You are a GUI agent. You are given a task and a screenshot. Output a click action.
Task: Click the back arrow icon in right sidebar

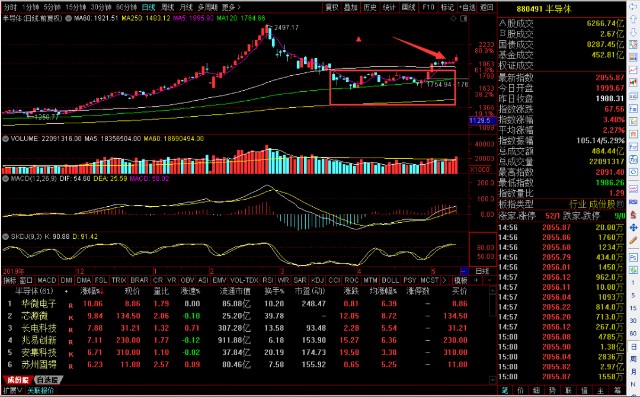click(x=633, y=8)
